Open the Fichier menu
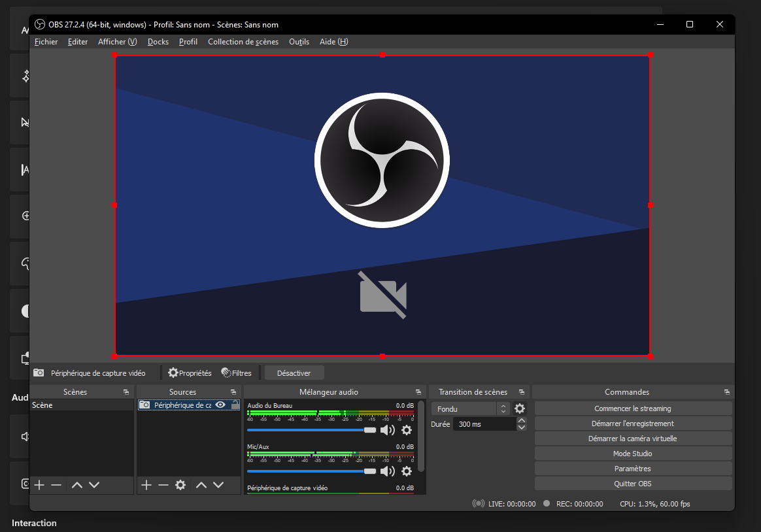The height and width of the screenshot is (532, 761). coord(46,42)
